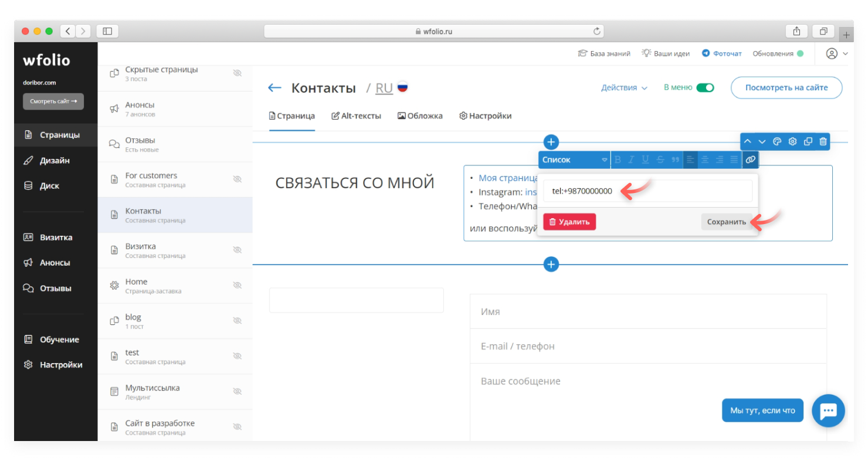Image resolution: width=868 pixels, height=468 pixels.
Task: Click the 'Сохранить' button
Action: click(726, 222)
